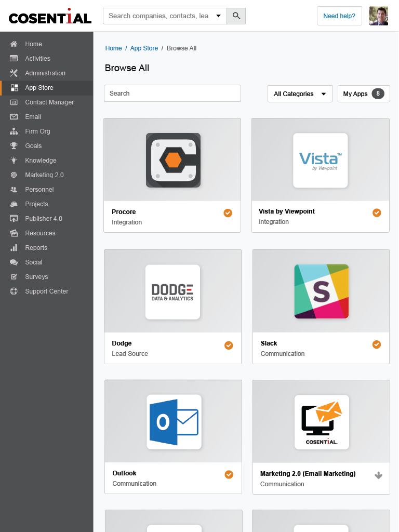Navigate to Support Center
The width and height of the screenshot is (399, 532).
click(46, 291)
